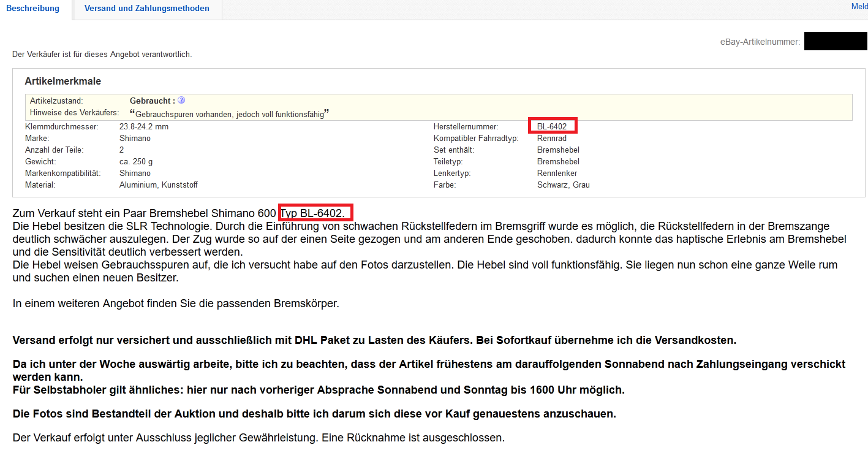Click the seller note about Gebrauchspuren
Image resolution: width=868 pixels, height=450 pixels.
(230, 114)
